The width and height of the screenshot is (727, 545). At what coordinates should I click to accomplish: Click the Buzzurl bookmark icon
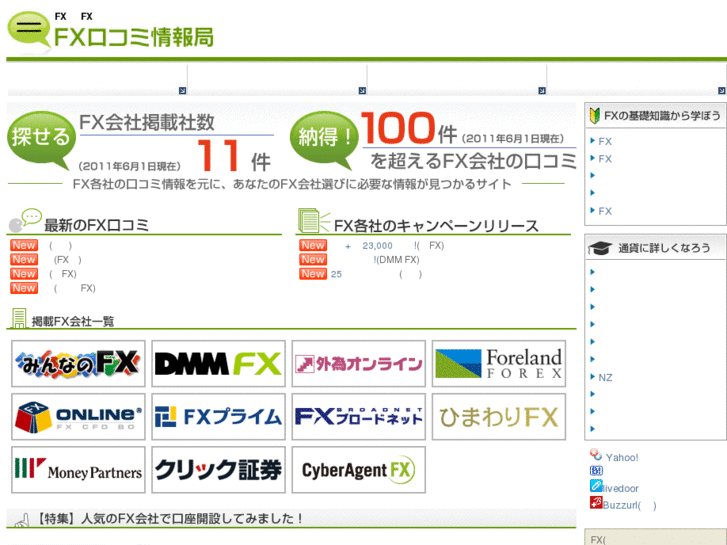pyautogui.click(x=596, y=502)
